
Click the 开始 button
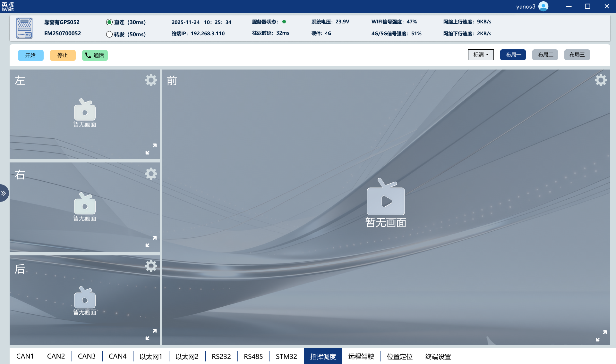(30, 55)
